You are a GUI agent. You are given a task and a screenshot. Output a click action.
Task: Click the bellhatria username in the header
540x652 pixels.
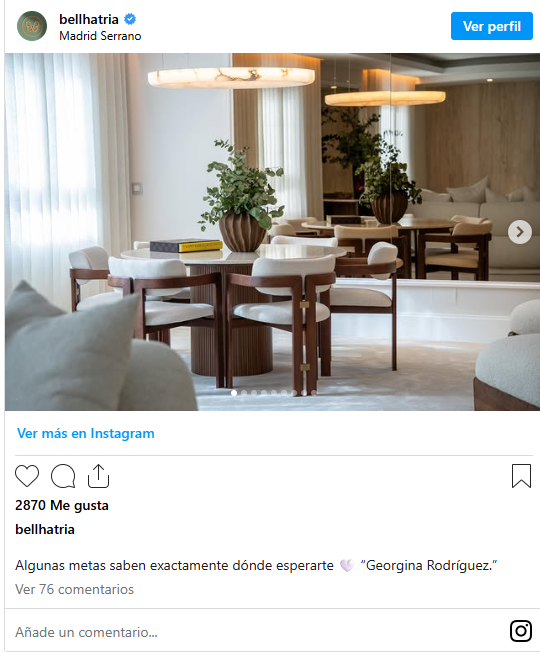pyautogui.click(x=89, y=19)
